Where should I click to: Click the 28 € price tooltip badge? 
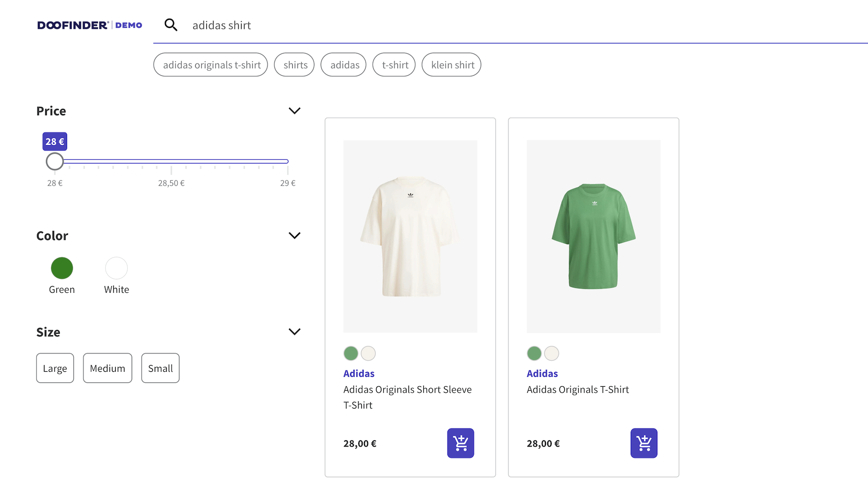55,141
